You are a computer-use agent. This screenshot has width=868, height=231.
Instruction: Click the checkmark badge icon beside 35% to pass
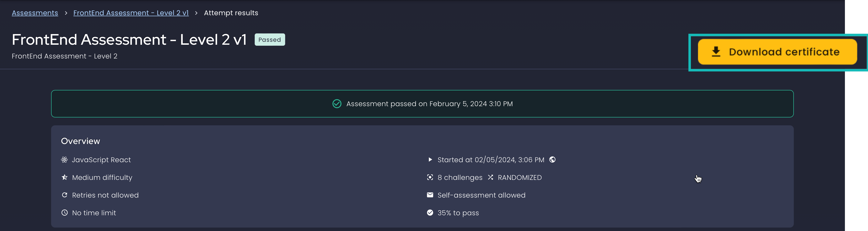tap(430, 213)
